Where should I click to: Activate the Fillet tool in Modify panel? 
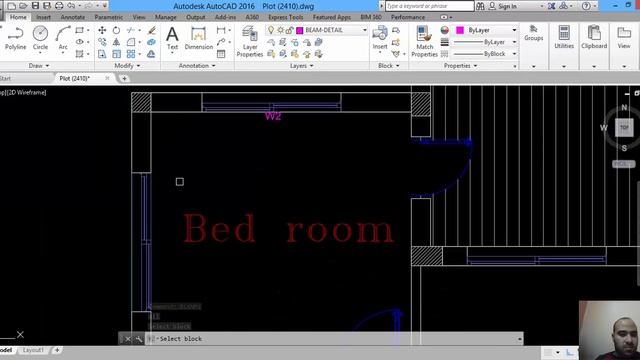click(131, 42)
